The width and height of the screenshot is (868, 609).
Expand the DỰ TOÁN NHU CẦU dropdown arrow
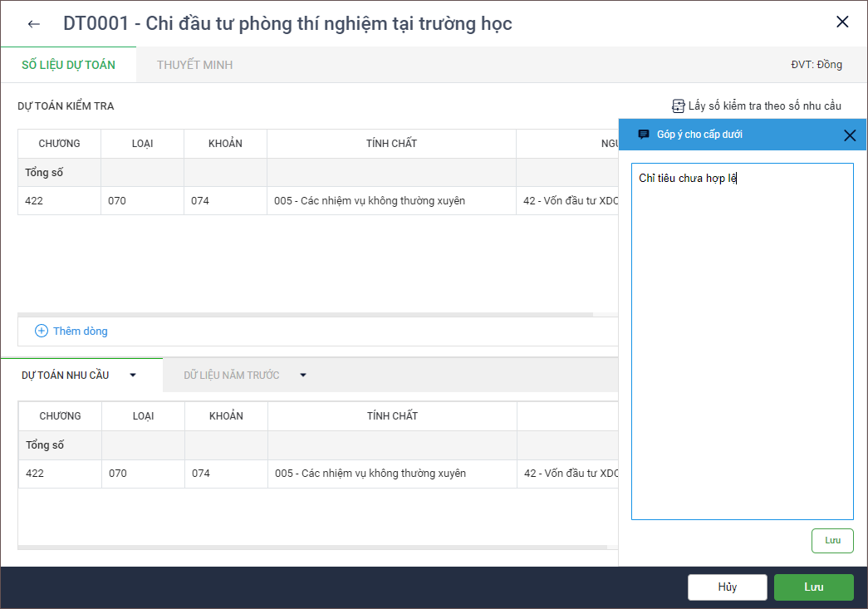click(133, 376)
